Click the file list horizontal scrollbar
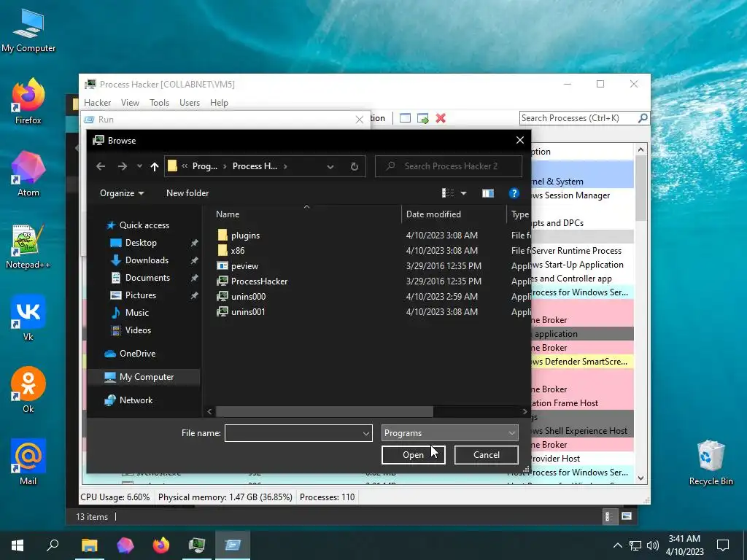 click(324, 411)
